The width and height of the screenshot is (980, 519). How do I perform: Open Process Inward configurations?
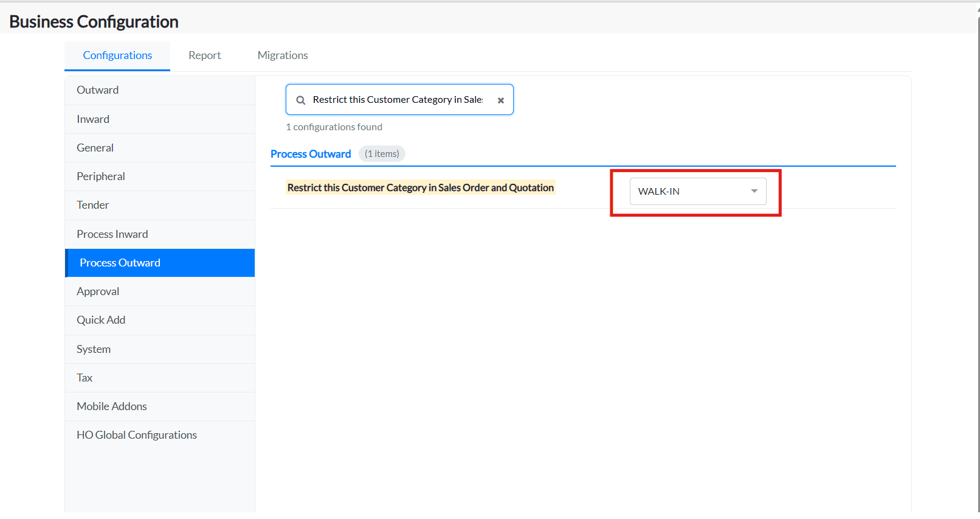pyautogui.click(x=112, y=234)
